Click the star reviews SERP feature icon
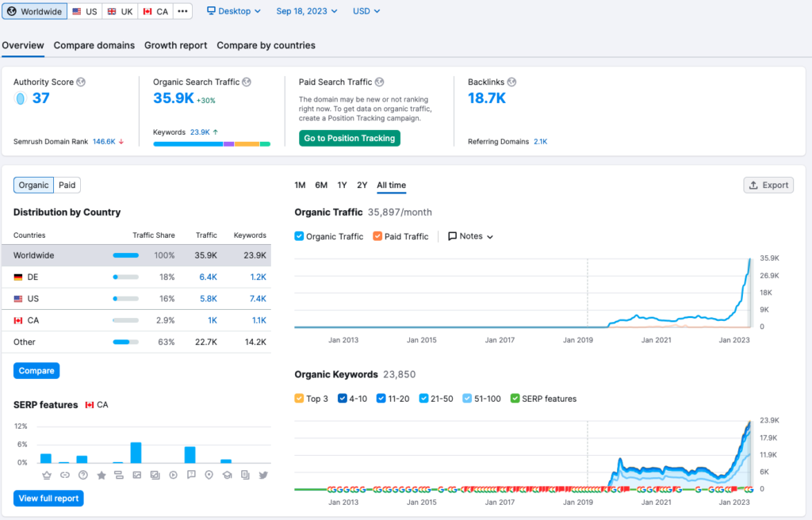 coord(101,475)
